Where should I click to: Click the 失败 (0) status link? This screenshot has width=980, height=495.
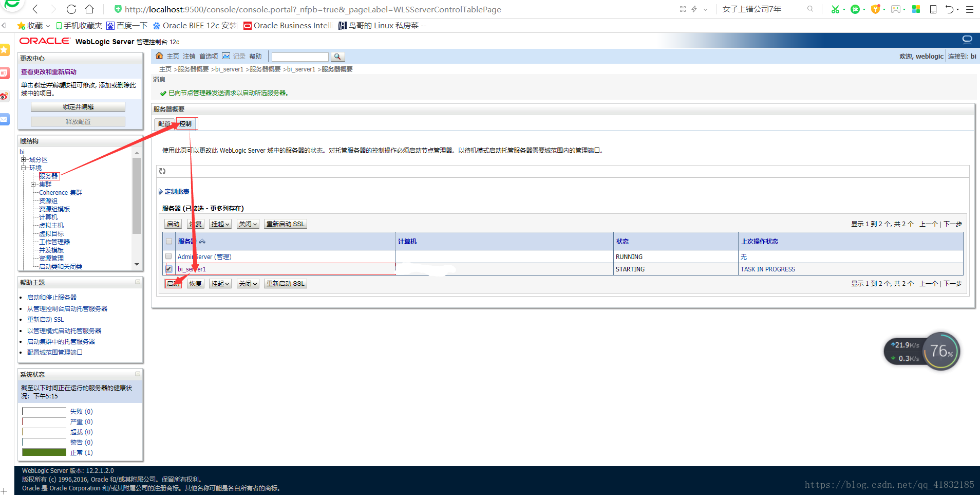[82, 411]
